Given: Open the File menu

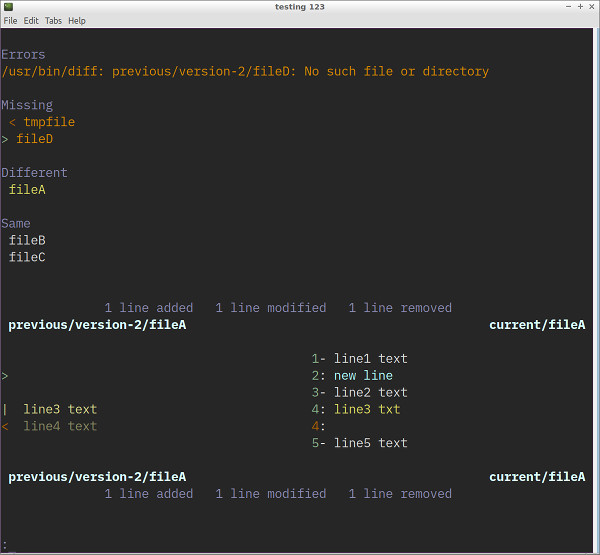Looking at the screenshot, I should [10, 21].
